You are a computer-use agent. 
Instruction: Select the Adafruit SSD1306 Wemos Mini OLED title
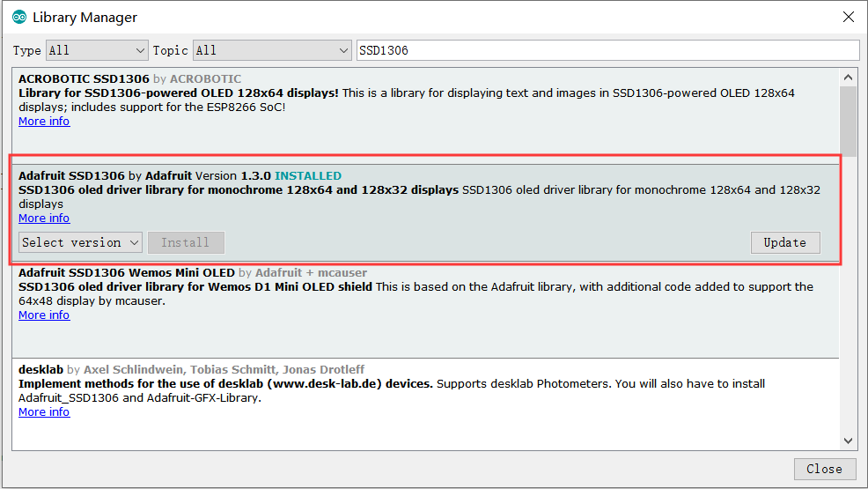coord(127,272)
